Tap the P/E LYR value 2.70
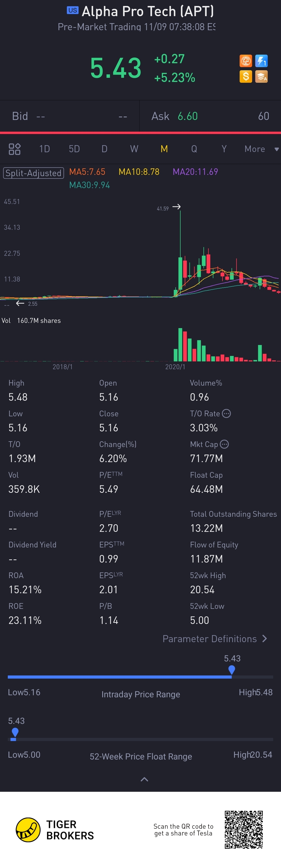Image resolution: width=281 pixels, height=868 pixels. point(108,528)
